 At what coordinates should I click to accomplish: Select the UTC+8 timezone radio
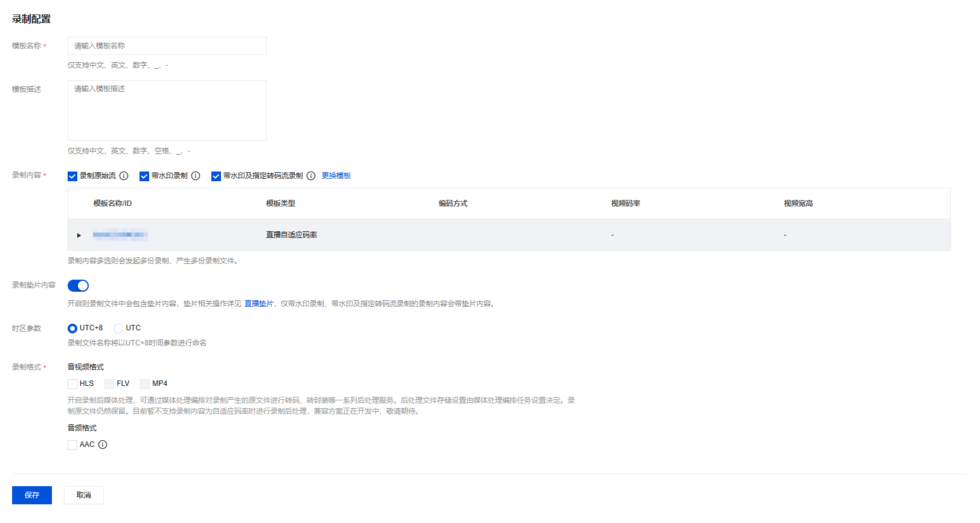[72, 329]
